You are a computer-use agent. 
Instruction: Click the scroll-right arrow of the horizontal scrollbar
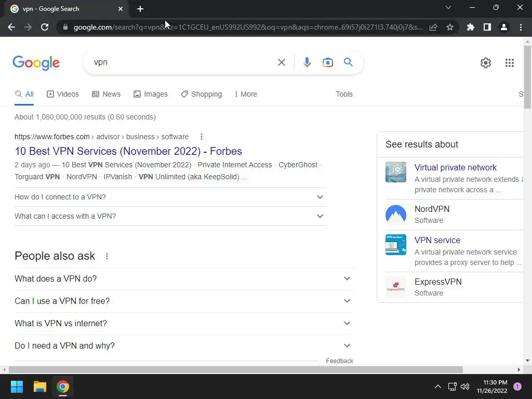click(x=519, y=369)
